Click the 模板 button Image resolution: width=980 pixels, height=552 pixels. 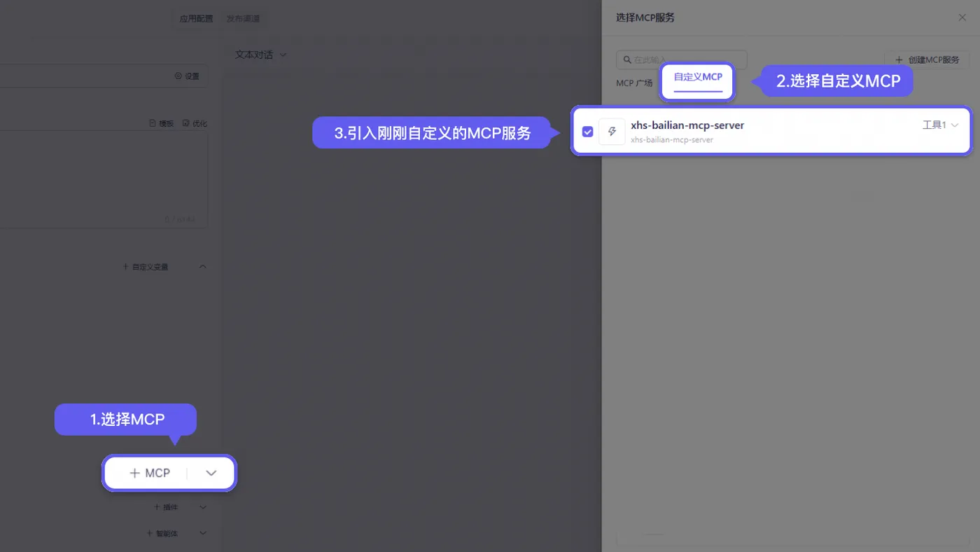[x=161, y=123]
